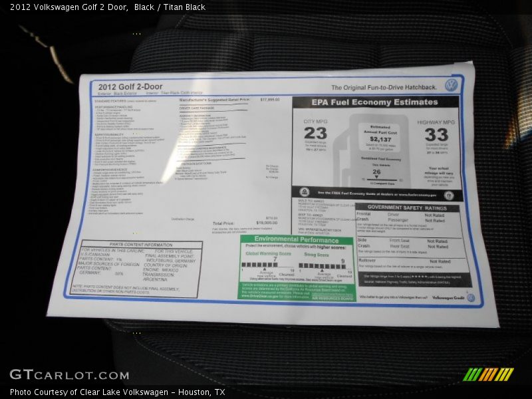Click the GTCARLOT.COM logo
532x399 pixels.
[x=70, y=375]
